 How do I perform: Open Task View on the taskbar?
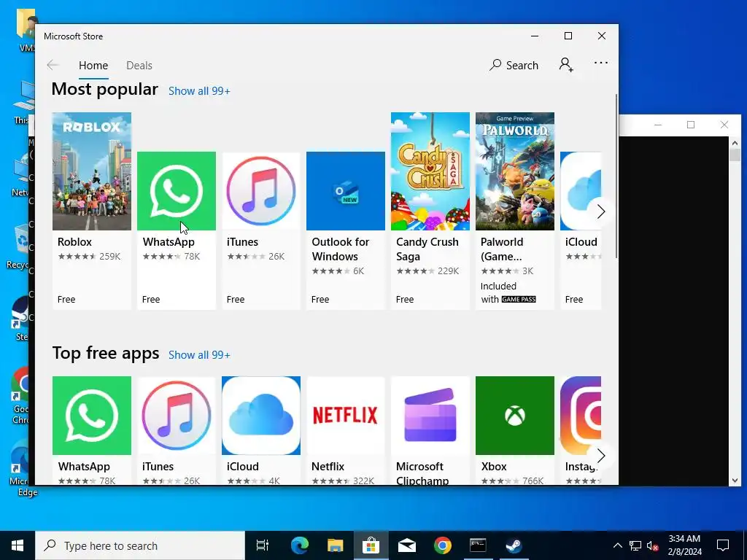click(263, 545)
